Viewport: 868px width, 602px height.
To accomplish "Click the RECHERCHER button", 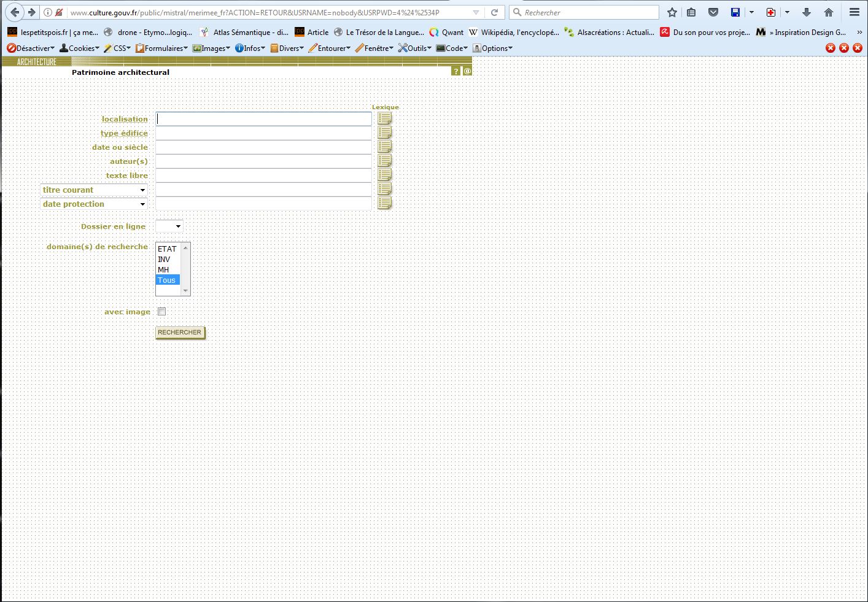I will pos(180,333).
